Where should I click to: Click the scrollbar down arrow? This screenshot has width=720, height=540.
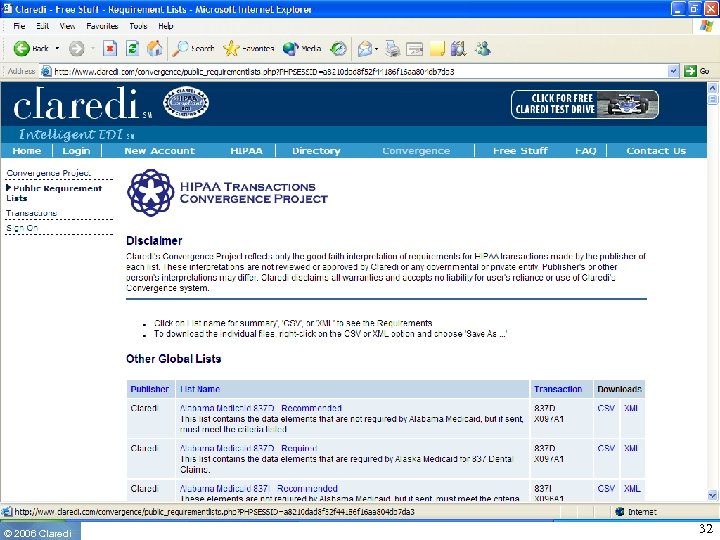pyautogui.click(x=713, y=495)
